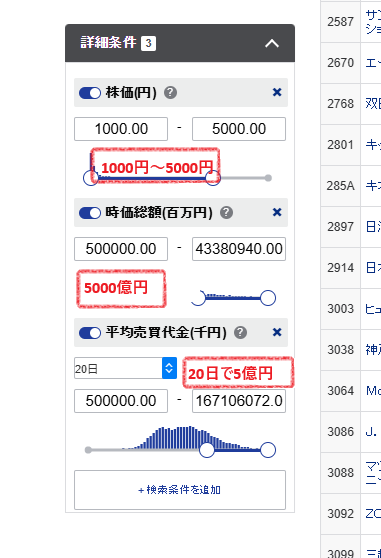The image size is (381, 558).
Task: Click stock code 3092 row link
Action: 340,514
